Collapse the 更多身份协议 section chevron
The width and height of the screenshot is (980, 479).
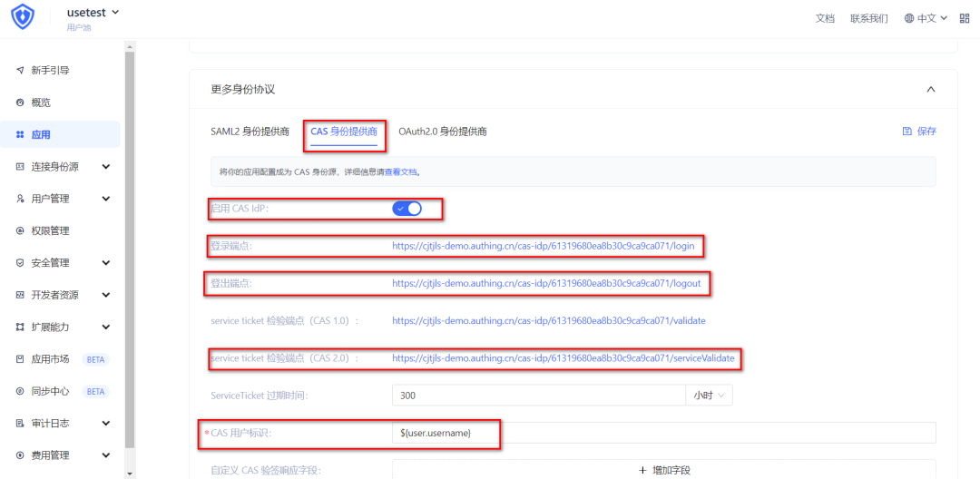tap(931, 89)
